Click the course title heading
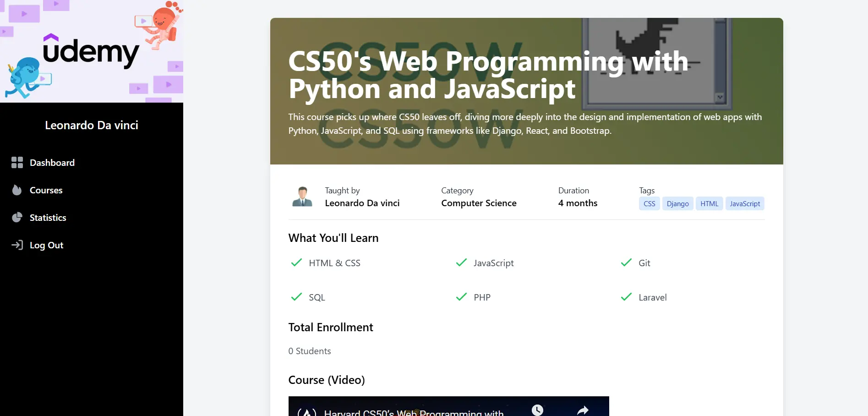The height and width of the screenshot is (416, 868). coord(488,75)
